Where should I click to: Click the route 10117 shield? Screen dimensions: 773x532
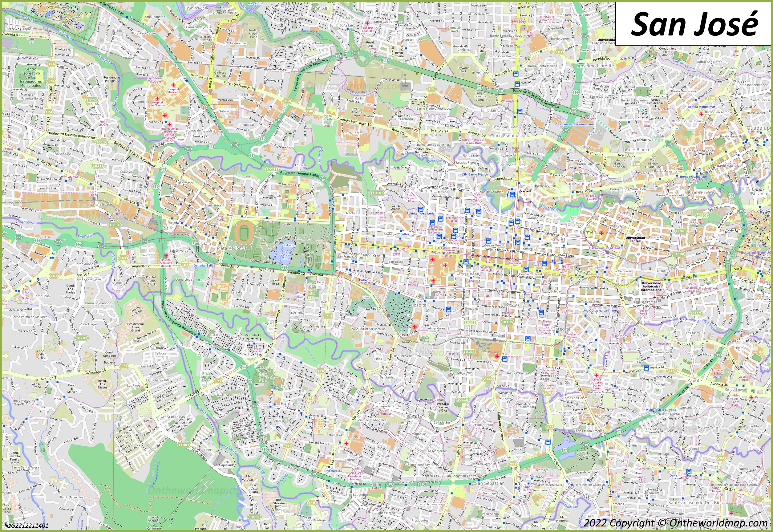point(695,313)
